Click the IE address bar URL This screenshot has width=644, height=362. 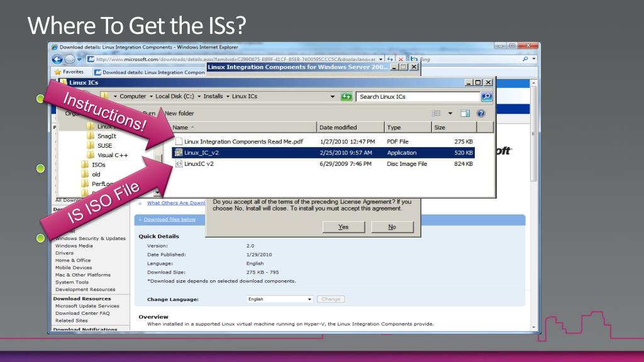click(x=236, y=59)
